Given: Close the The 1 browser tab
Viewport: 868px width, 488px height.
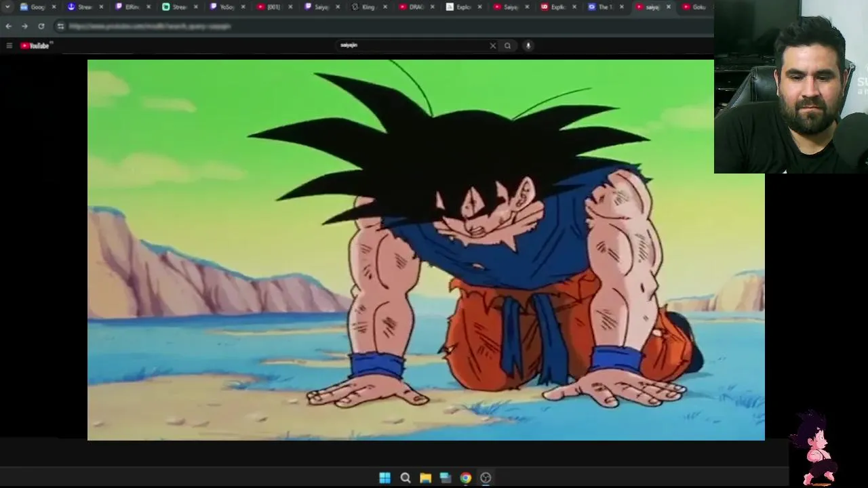Looking at the screenshot, I should pyautogui.click(x=621, y=7).
